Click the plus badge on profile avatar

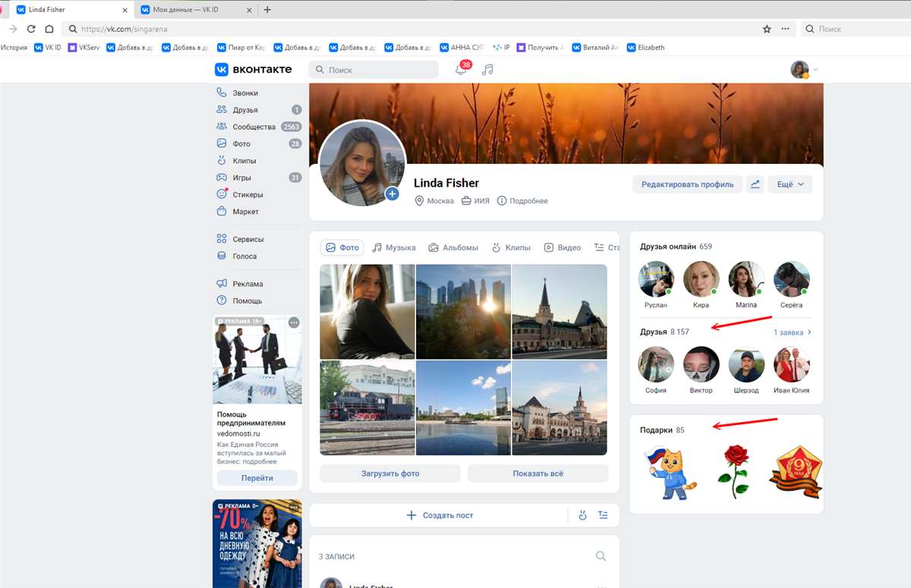392,194
